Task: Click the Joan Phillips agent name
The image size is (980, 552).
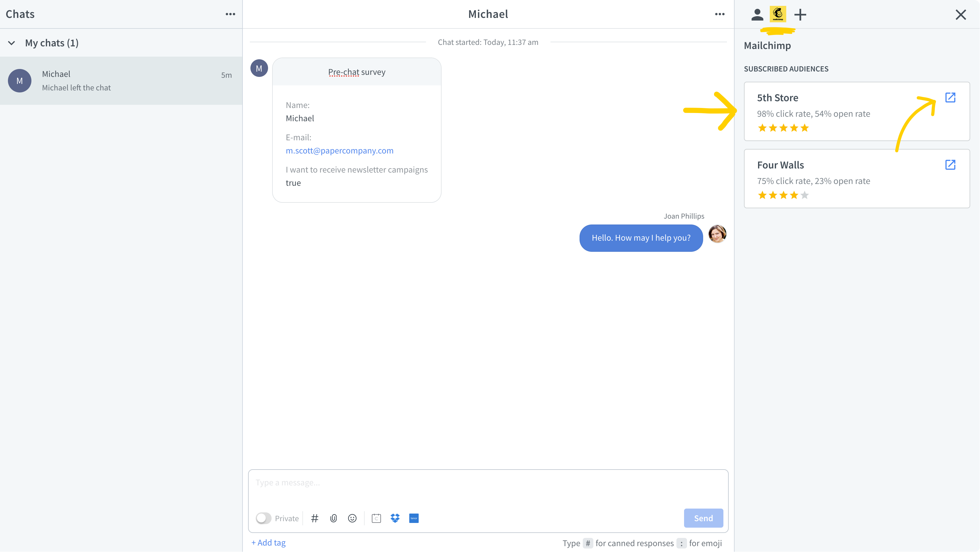Action: pyautogui.click(x=684, y=216)
